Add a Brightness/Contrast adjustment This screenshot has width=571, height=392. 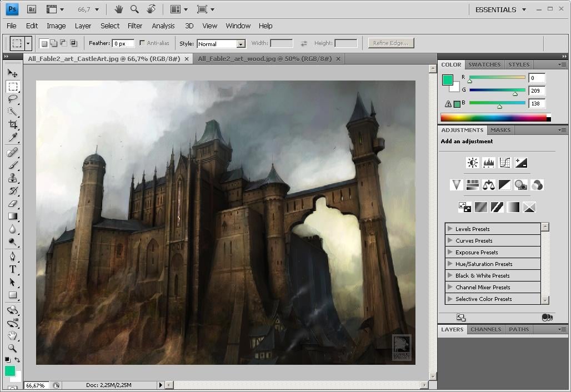[472, 163]
